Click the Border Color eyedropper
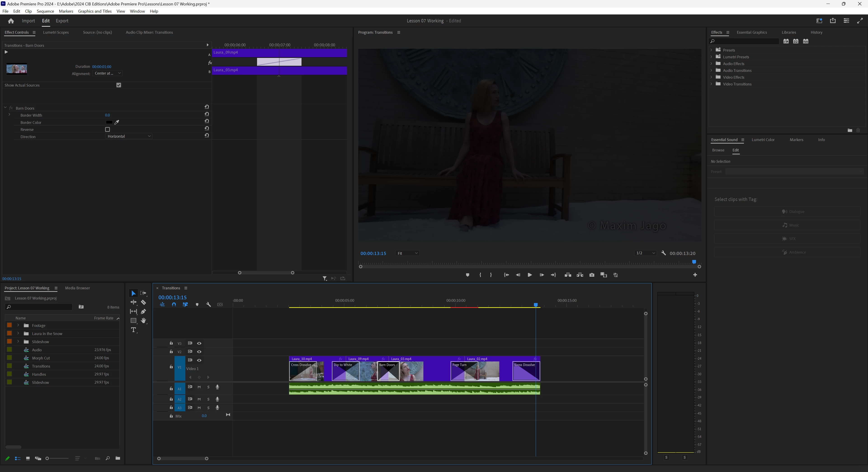 click(x=117, y=122)
